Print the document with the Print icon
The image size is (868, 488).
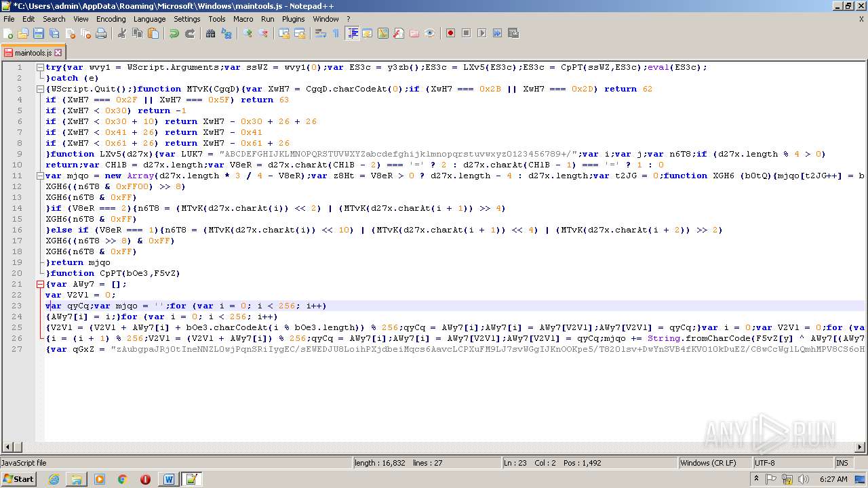coord(101,33)
